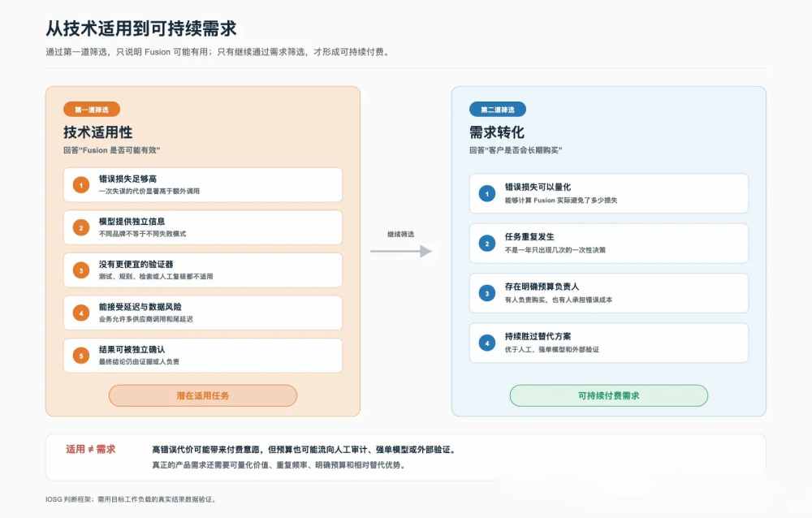Click blue number 2 circle beside 任务重复发生
The height and width of the screenshot is (518, 812).
486,244
